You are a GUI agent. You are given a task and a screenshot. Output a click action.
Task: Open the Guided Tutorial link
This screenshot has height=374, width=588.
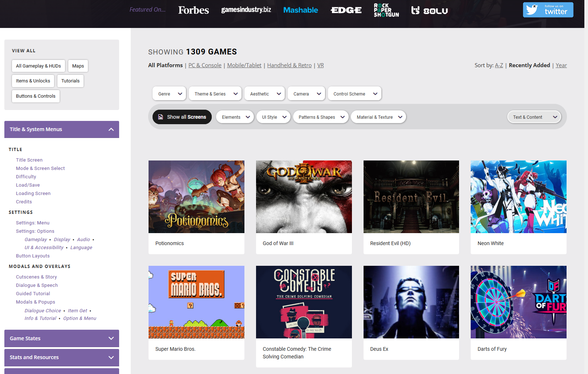(x=33, y=294)
